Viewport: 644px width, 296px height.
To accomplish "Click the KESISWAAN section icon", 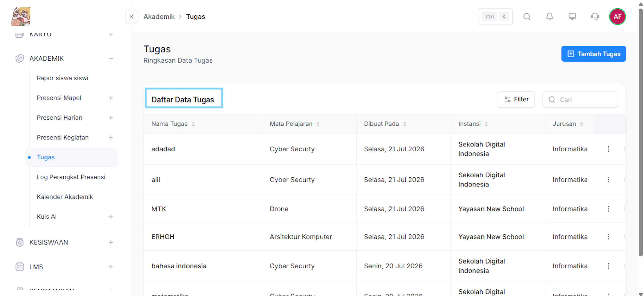I will tap(20, 242).
